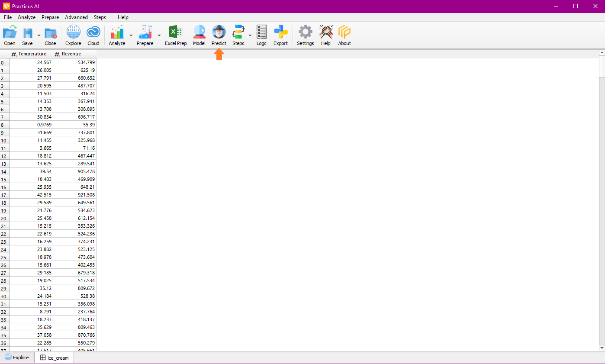Expand the Save dropdown arrow
This screenshot has height=364, width=605.
tap(39, 35)
